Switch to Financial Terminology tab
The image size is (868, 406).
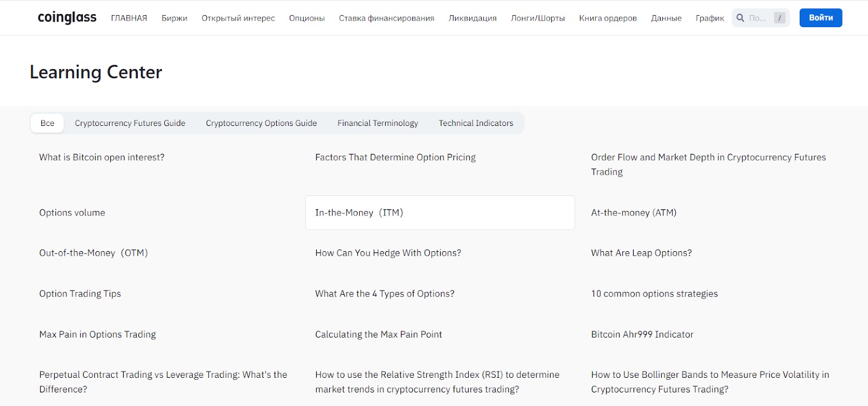pos(378,123)
